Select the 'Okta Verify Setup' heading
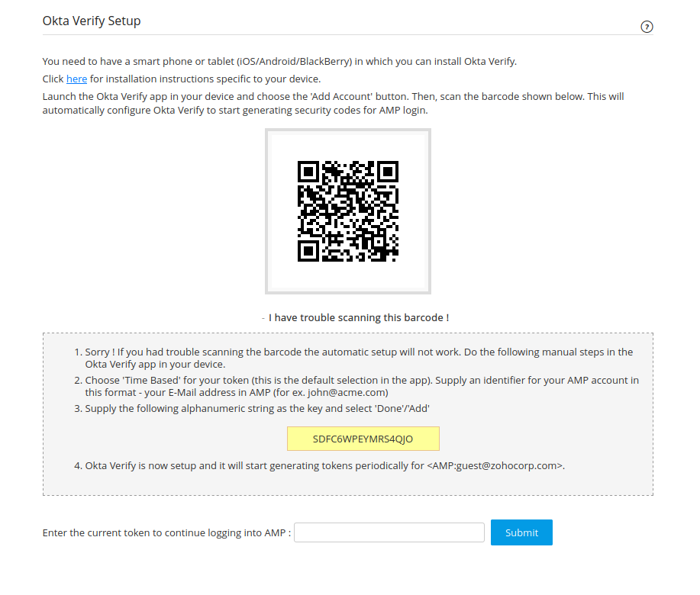Screen dimensions: 700x595 coord(92,21)
